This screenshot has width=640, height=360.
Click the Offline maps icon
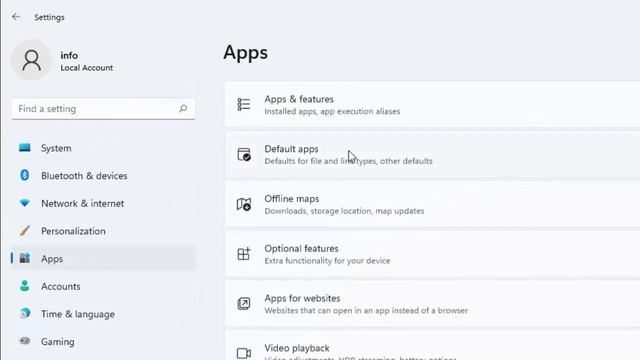244,204
